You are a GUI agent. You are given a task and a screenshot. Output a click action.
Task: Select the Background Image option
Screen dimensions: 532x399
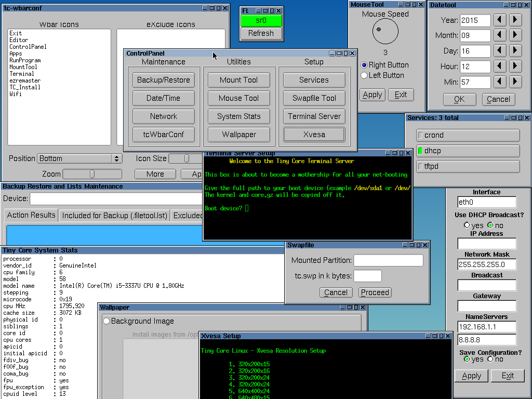click(x=106, y=321)
